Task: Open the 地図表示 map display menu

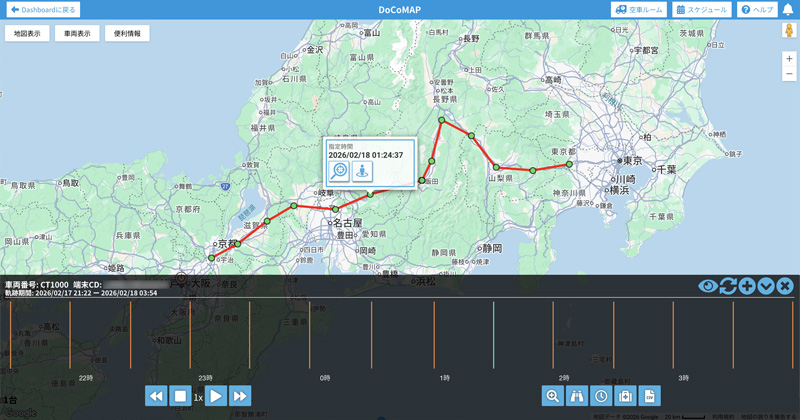Action: [27, 33]
